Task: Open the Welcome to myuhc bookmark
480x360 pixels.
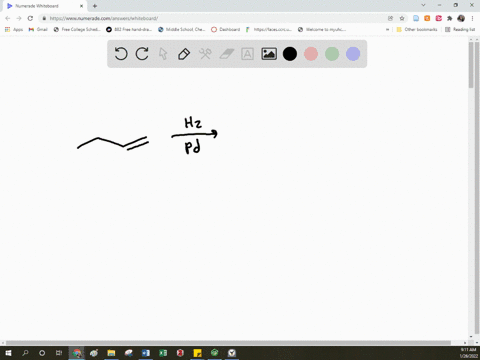Action: (x=322, y=29)
